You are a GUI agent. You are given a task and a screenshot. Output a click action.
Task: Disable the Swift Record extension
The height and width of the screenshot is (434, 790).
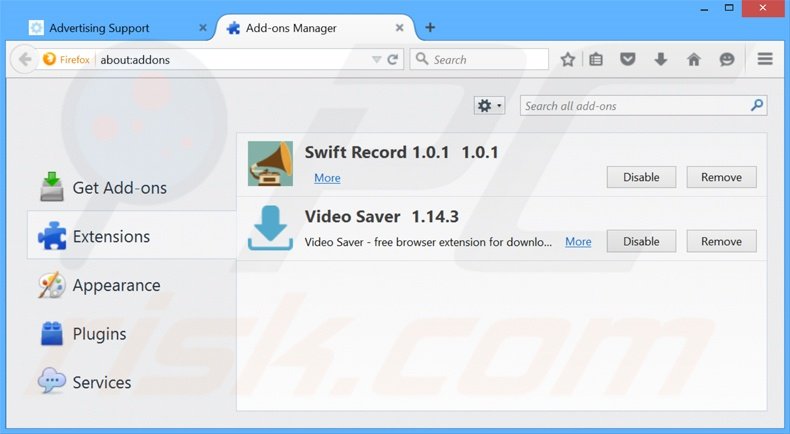pyautogui.click(x=641, y=177)
